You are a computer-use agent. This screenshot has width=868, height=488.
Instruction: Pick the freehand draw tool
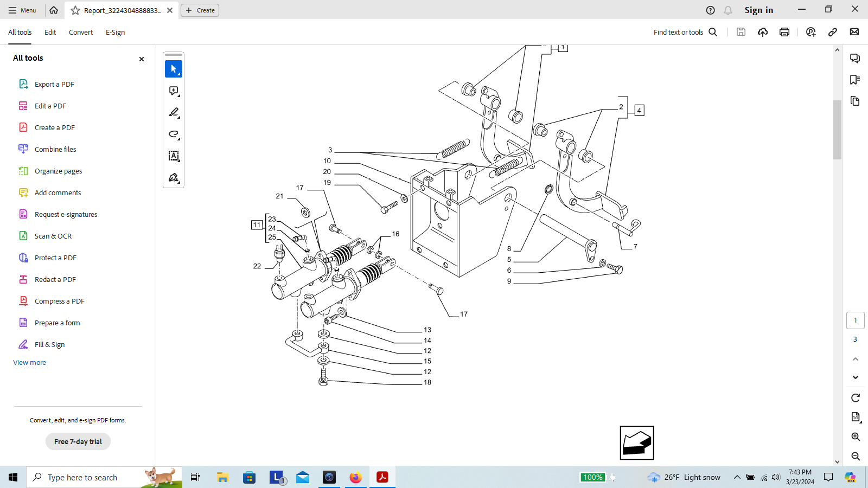point(174,134)
